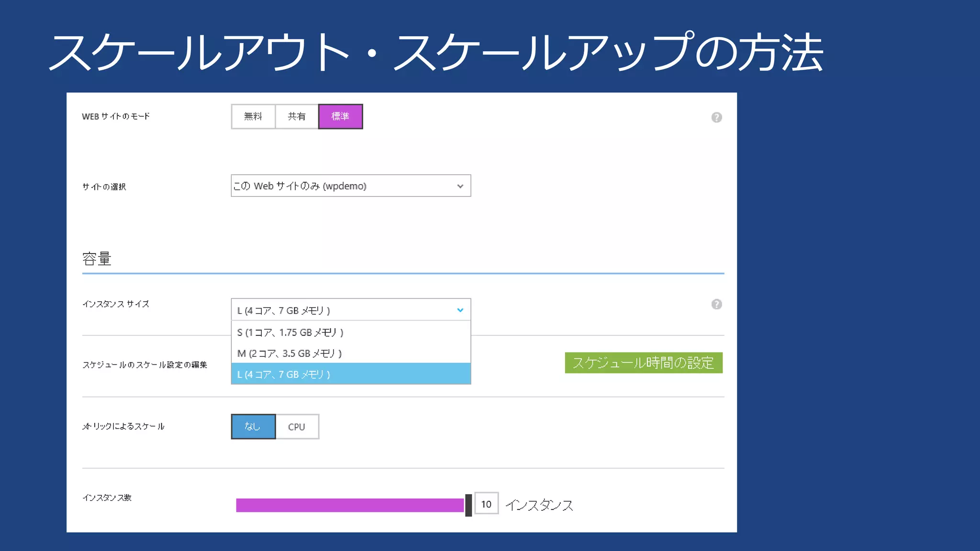Set metric scale to CPU
This screenshot has width=980, height=551.
297,426
